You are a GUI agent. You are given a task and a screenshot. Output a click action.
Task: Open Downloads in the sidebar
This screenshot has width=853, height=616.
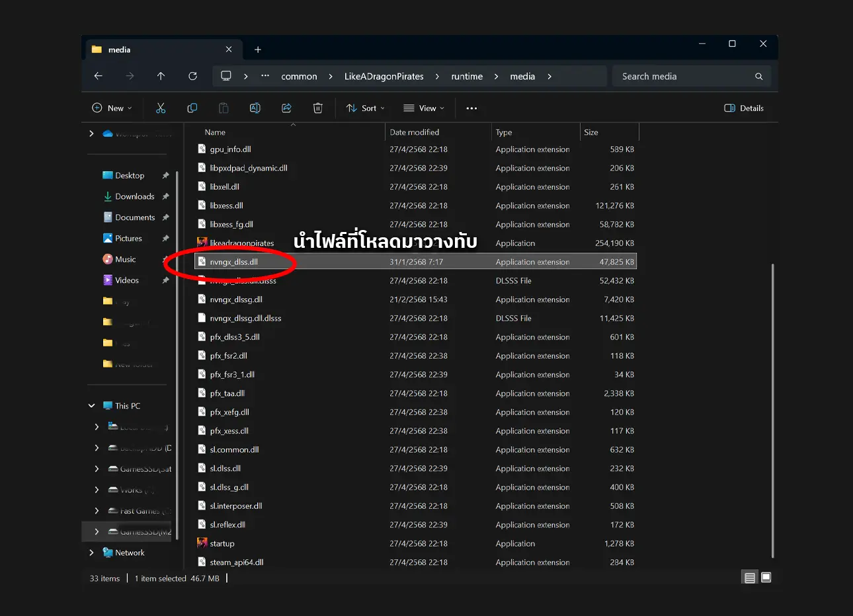click(134, 196)
